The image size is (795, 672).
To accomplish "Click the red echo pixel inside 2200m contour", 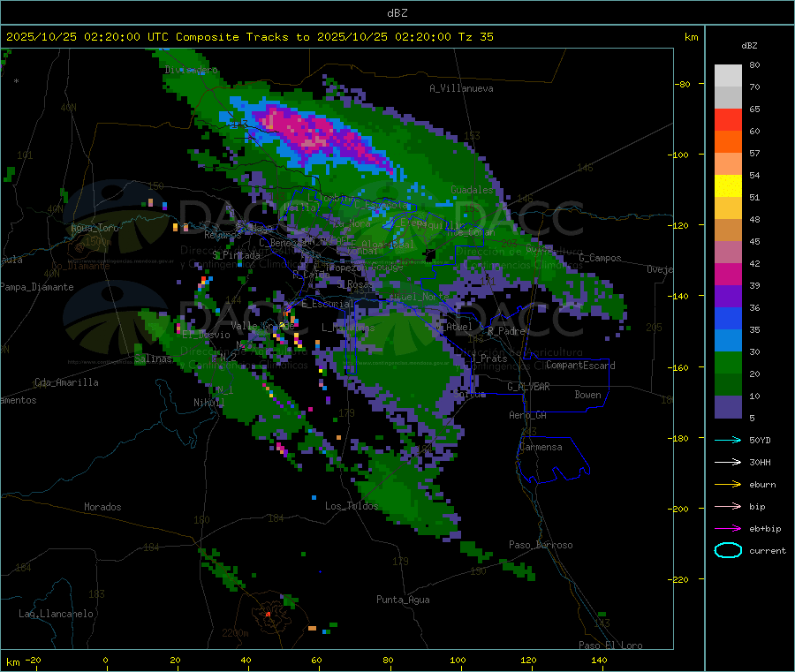I will point(269,615).
